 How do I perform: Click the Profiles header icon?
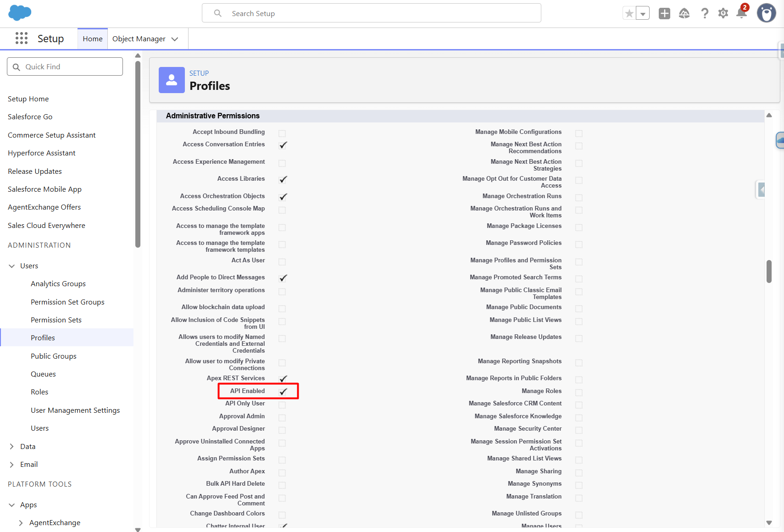point(172,80)
